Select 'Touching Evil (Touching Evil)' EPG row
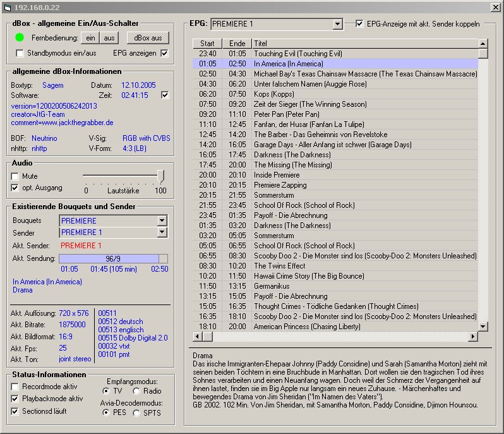Image resolution: width=504 pixels, height=434 pixels. click(x=335, y=53)
